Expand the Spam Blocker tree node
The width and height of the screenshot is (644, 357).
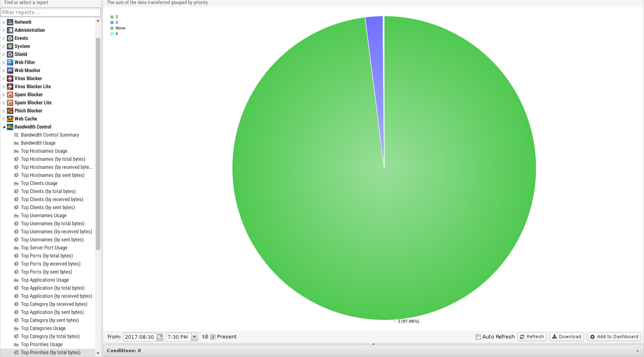[x=4, y=95]
